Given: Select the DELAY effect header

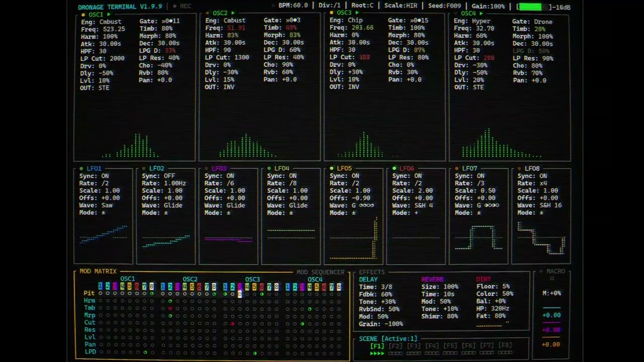Looking at the screenshot, I should click(368, 280).
